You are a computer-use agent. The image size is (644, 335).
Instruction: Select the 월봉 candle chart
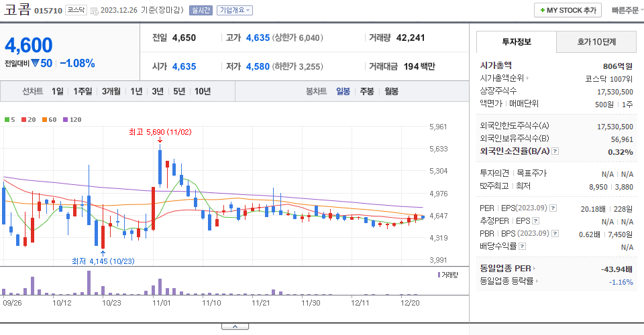coord(391,91)
